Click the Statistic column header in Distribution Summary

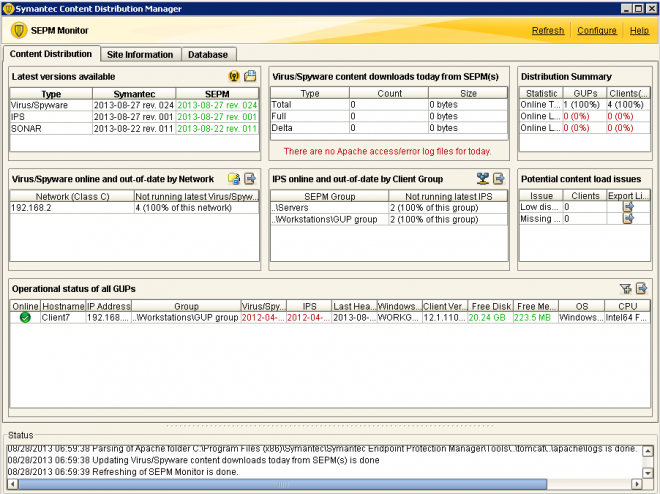[541, 93]
